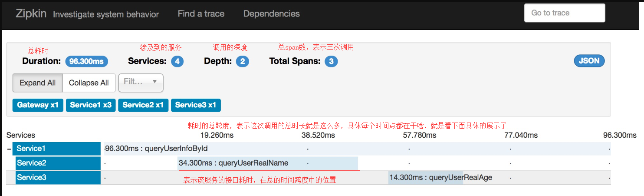The width and height of the screenshot is (644, 196).
Task: Focus the Go to trace input
Action: tap(565, 13)
